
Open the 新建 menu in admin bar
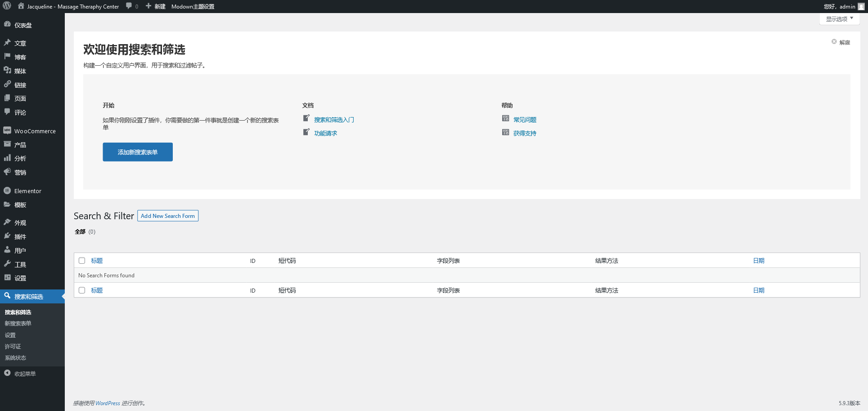pos(156,6)
